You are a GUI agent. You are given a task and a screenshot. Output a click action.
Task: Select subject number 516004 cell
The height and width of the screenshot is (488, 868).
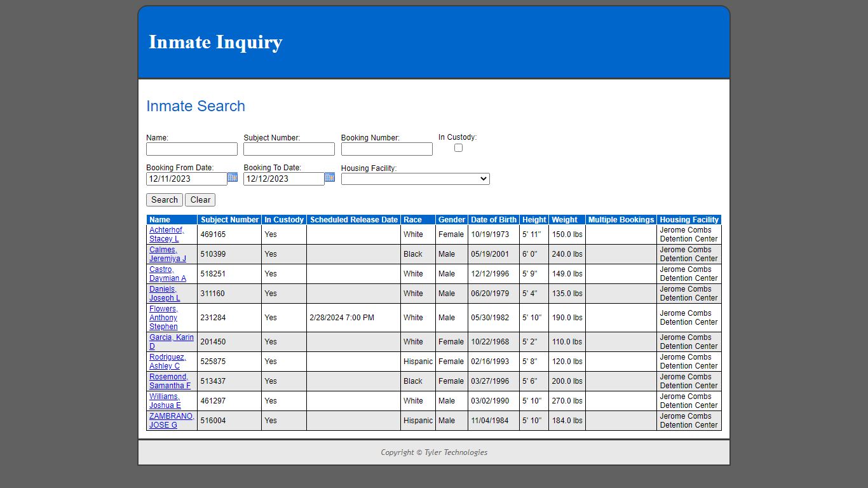[x=229, y=421]
